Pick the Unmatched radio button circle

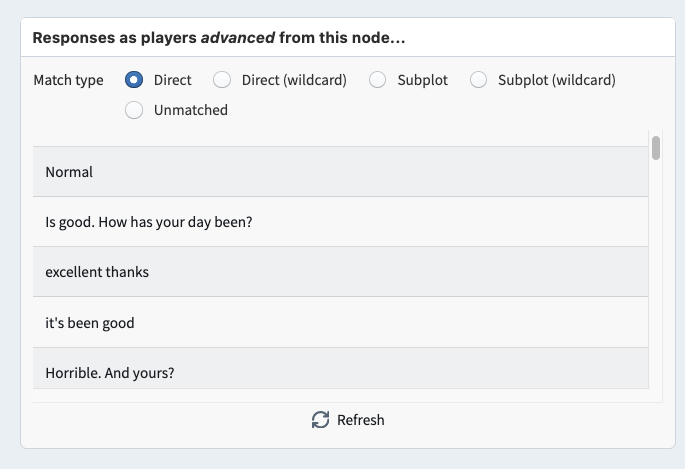[x=134, y=110]
